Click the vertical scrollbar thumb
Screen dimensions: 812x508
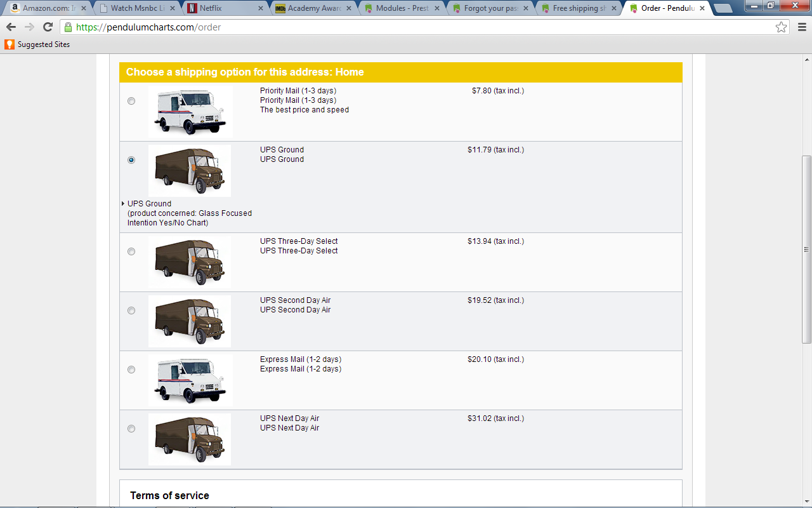click(806, 250)
